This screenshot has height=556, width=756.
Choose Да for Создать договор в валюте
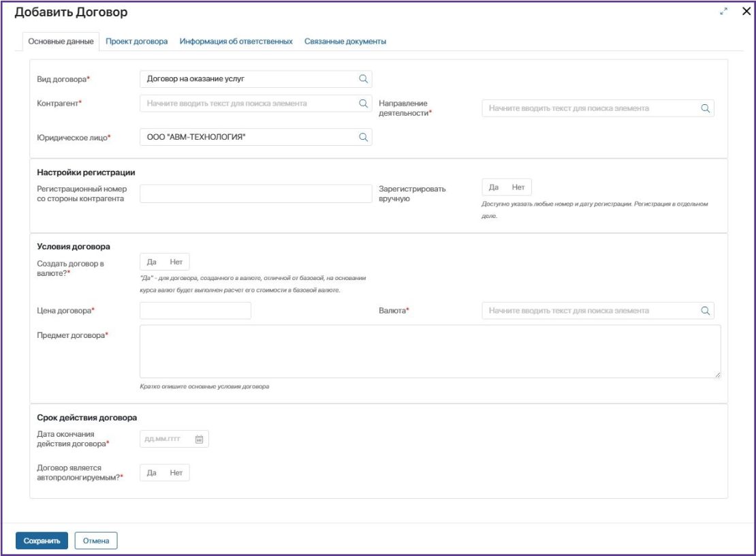click(151, 262)
